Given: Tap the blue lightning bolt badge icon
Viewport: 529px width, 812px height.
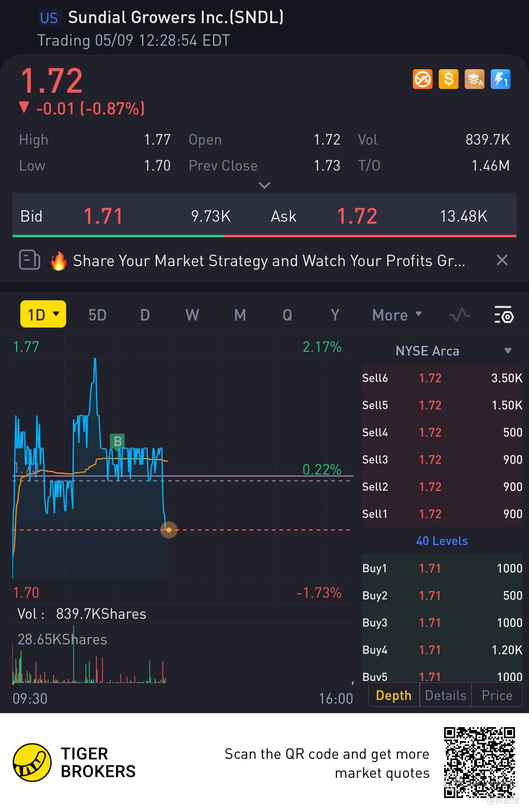Looking at the screenshot, I should click(500, 79).
